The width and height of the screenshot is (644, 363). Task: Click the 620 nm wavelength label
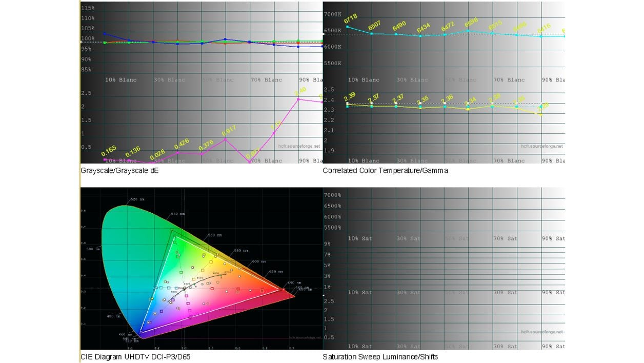tap(275, 271)
